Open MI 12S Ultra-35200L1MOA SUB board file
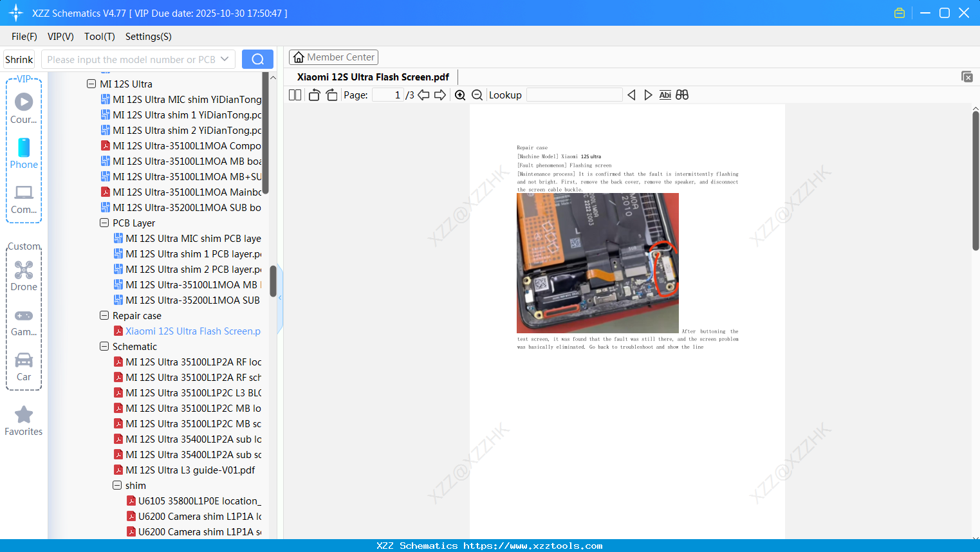 [187, 207]
